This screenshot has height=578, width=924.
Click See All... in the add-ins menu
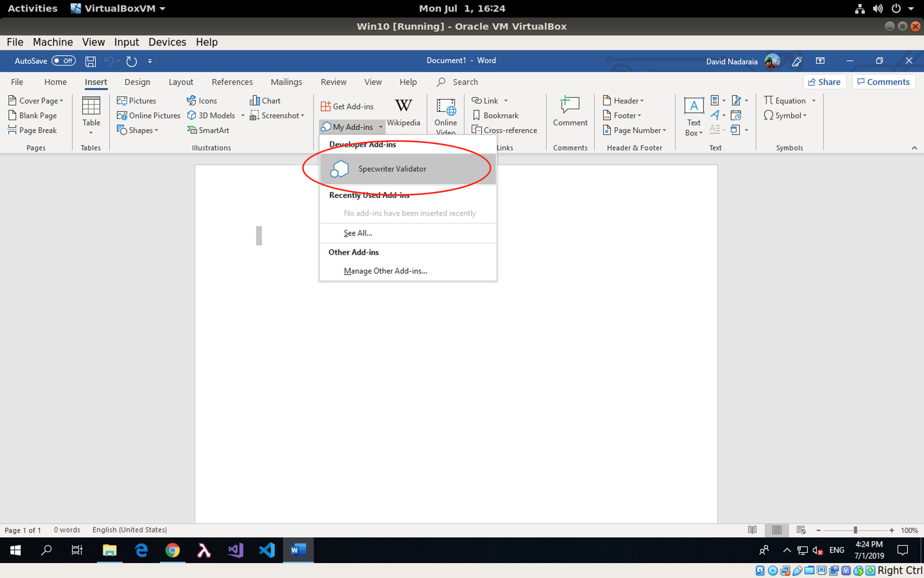(x=358, y=233)
